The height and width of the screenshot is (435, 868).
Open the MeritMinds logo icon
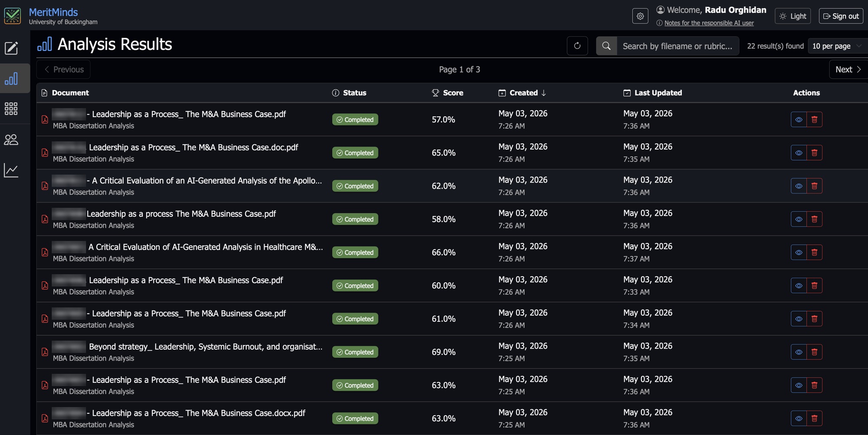point(12,16)
